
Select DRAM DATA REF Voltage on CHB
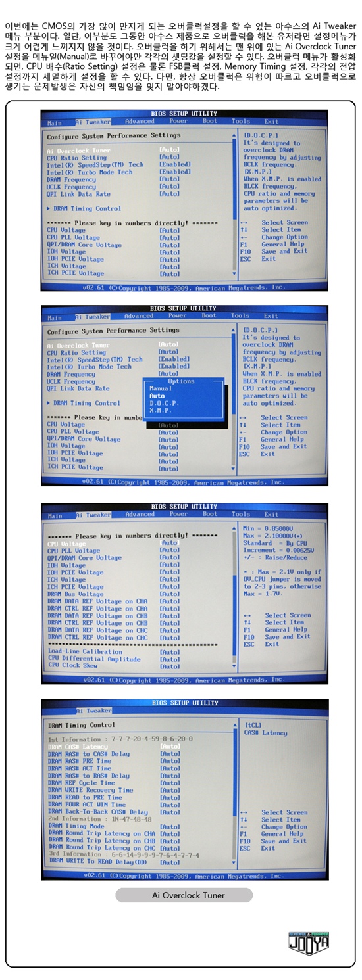tap(113, 616)
